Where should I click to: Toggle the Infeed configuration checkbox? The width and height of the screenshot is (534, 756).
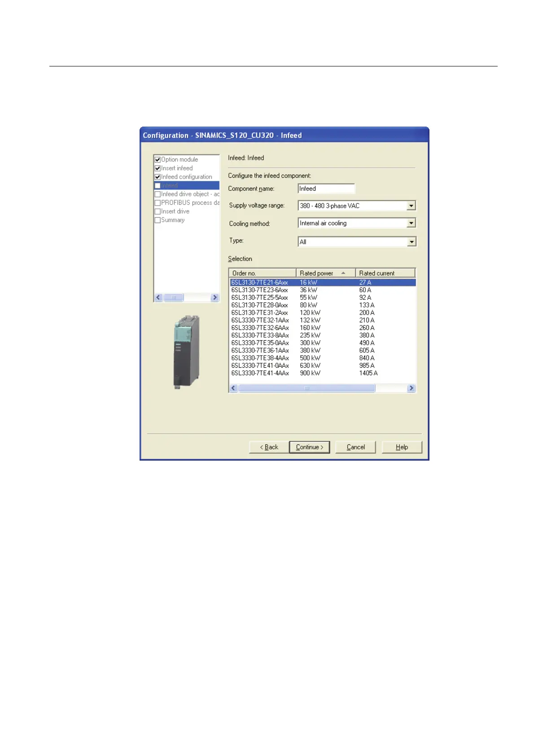point(158,177)
